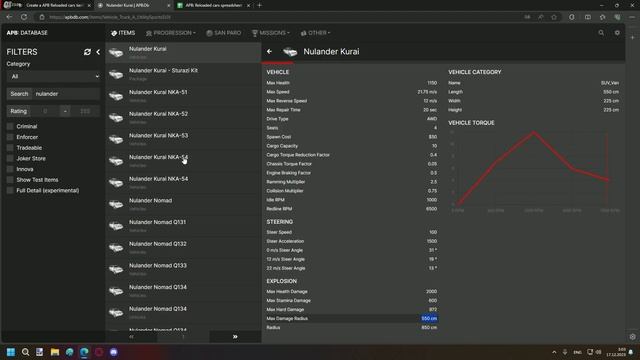Image resolution: width=640 pixels, height=360 pixels.
Task: Open the ITEMS tab
Action: (123, 33)
